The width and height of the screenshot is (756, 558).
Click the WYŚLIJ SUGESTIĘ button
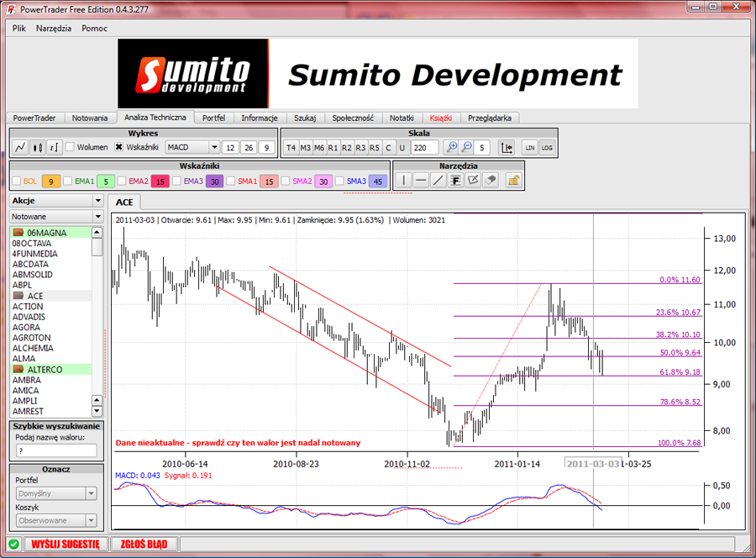(x=66, y=544)
